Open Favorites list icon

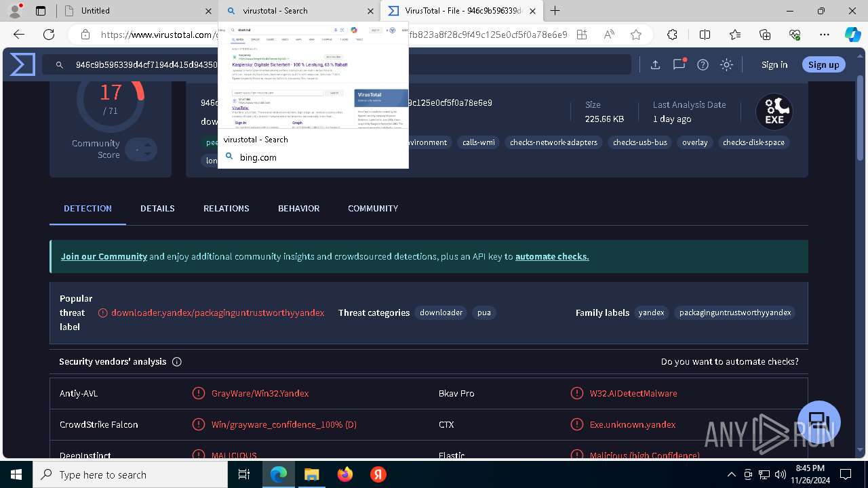pyautogui.click(x=735, y=35)
